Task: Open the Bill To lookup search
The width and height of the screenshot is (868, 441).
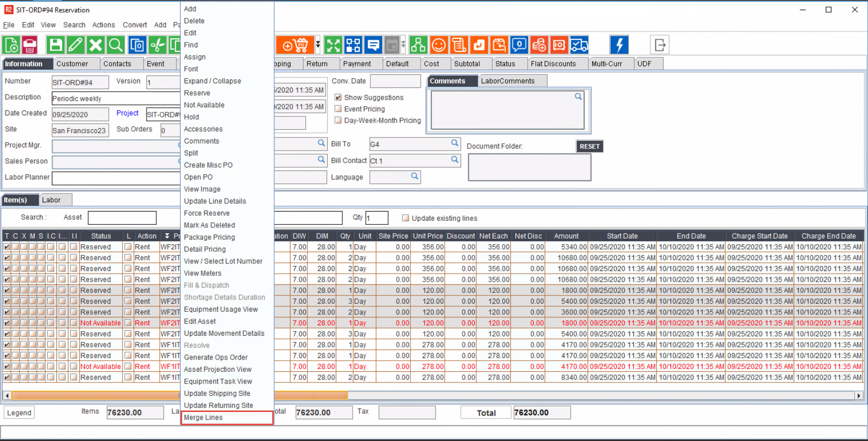Action: click(x=454, y=143)
